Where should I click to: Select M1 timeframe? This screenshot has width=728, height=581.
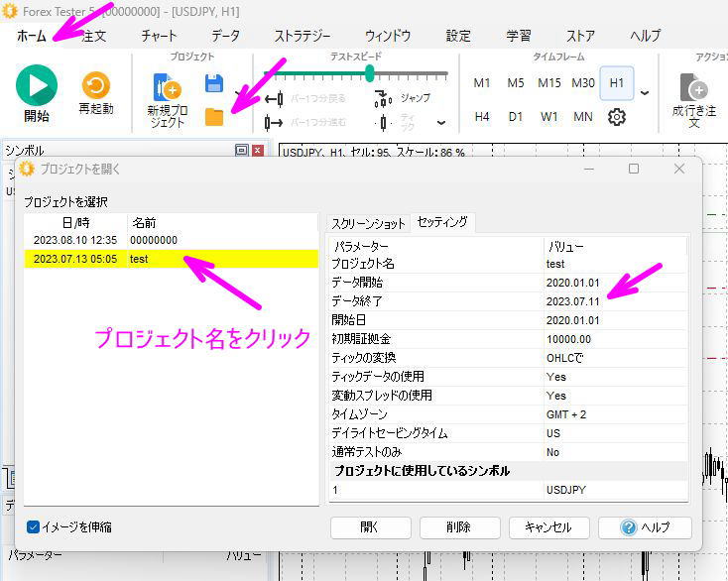coord(482,83)
